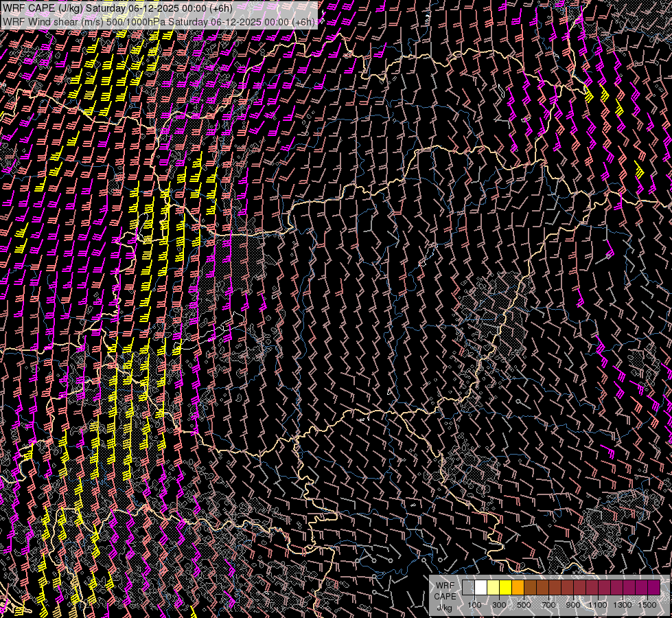This screenshot has width=672, height=618.
Task: Click the 700 tick label in the legend
Action: click(548, 605)
